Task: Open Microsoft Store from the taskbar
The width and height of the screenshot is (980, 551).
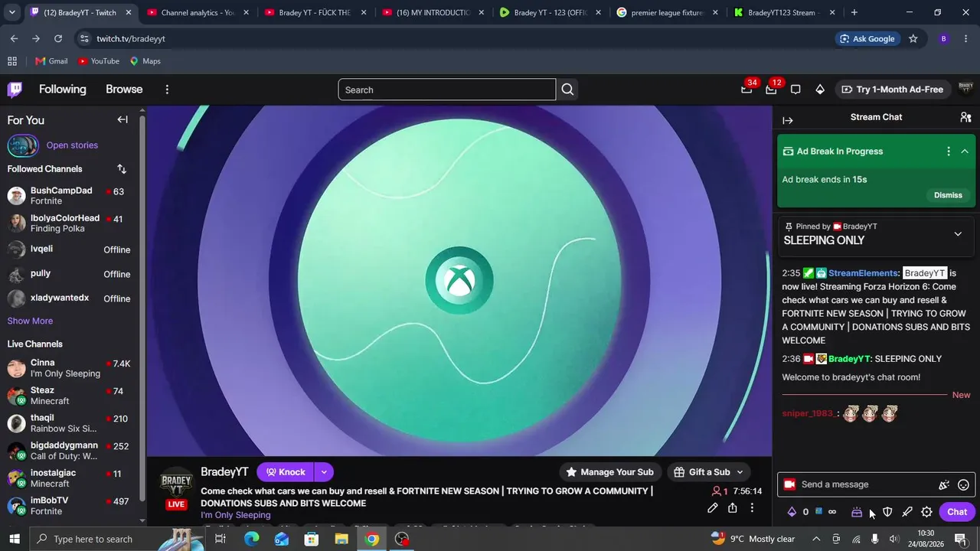Action: pos(312,539)
